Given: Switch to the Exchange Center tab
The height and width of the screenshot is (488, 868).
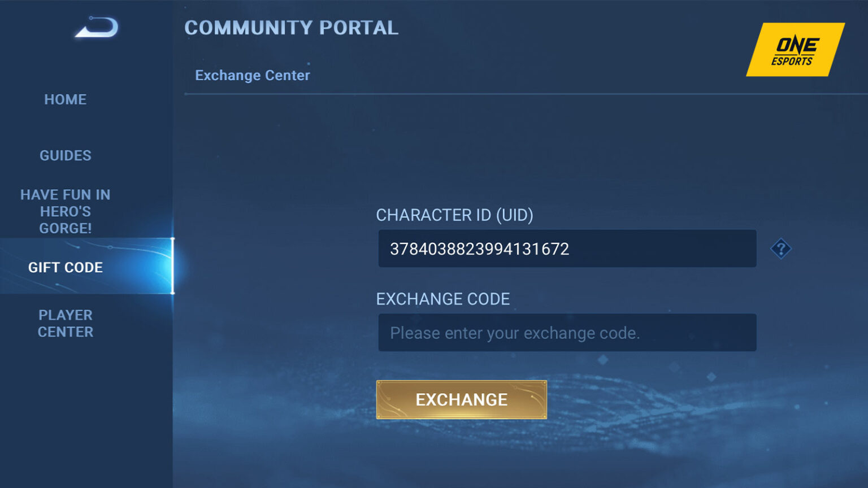Looking at the screenshot, I should [253, 75].
